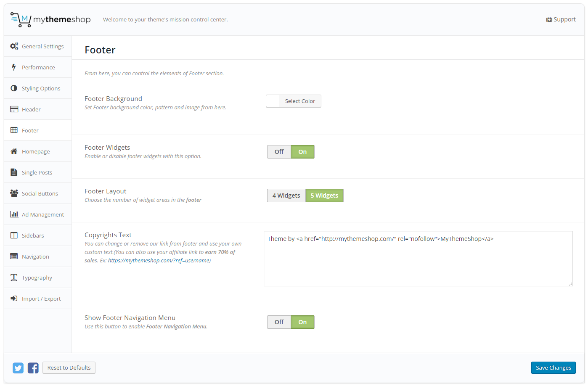Viewport: 588px width, 386px height.
Task: Click the Facebook share icon
Action: pyautogui.click(x=33, y=367)
